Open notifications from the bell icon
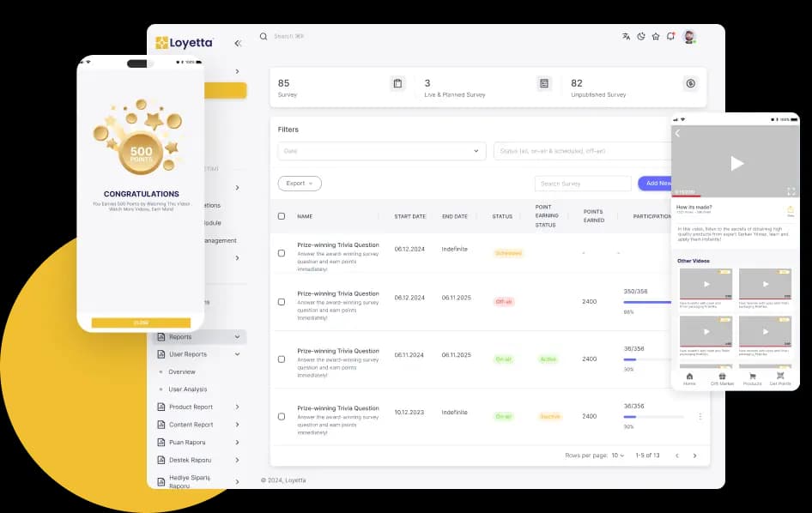Image resolution: width=812 pixels, height=513 pixels. click(670, 36)
